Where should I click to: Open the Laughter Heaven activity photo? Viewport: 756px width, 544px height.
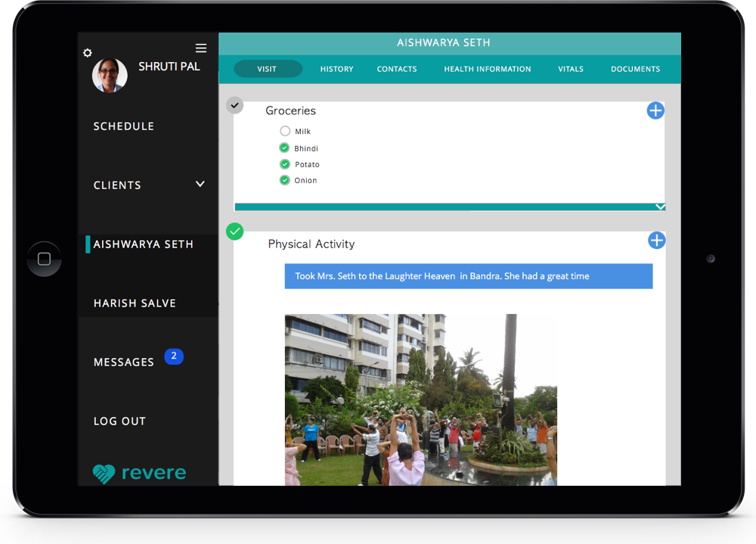(x=420, y=399)
